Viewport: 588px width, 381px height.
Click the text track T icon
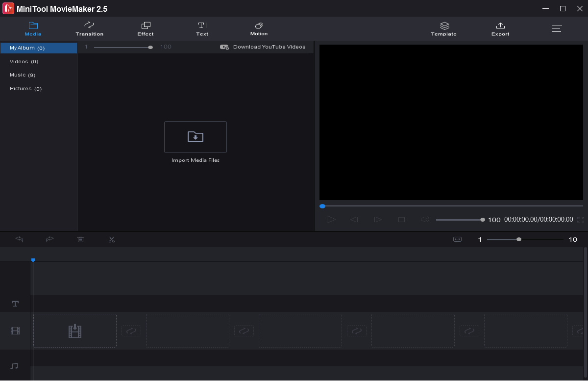(x=15, y=304)
